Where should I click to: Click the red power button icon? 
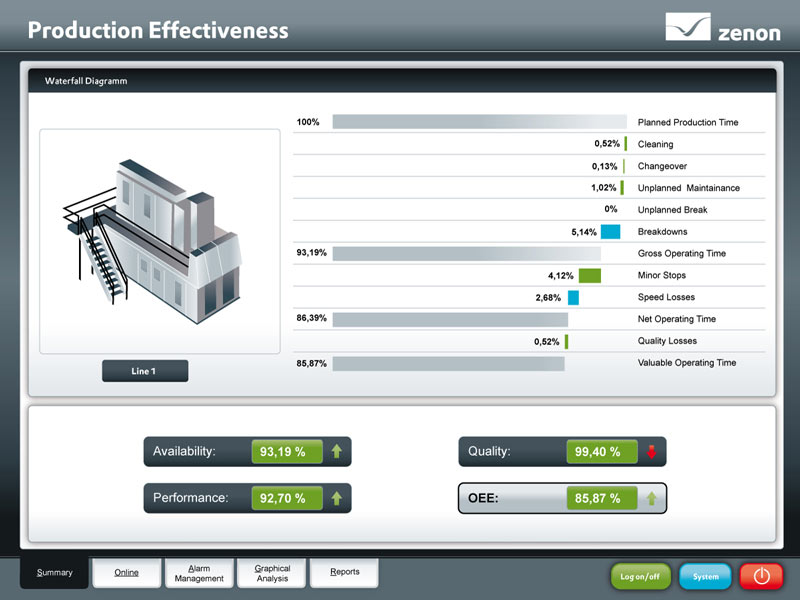click(762, 576)
